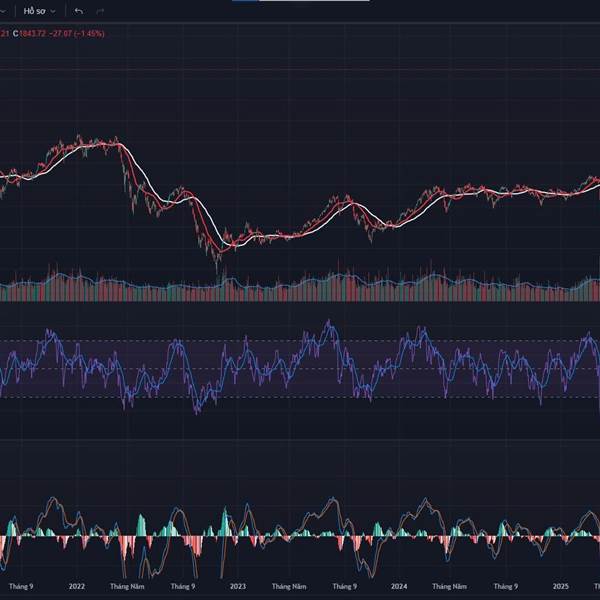
Task: Click the redo arrow icon
Action: (x=100, y=11)
